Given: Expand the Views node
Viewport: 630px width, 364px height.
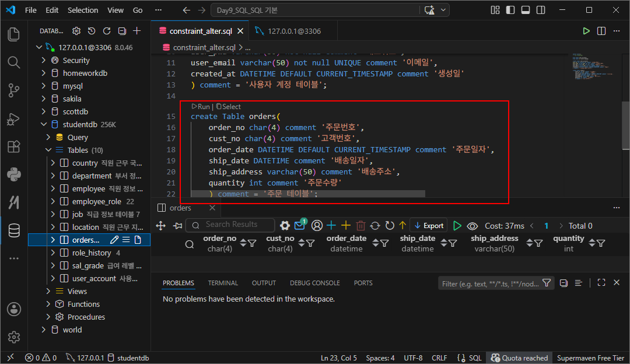Looking at the screenshot, I should coord(48,291).
